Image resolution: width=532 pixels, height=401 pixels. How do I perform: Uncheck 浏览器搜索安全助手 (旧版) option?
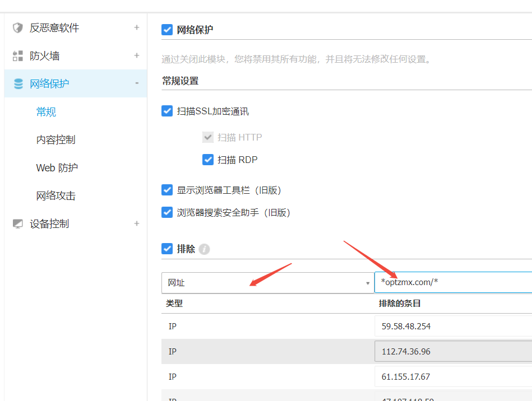point(167,212)
